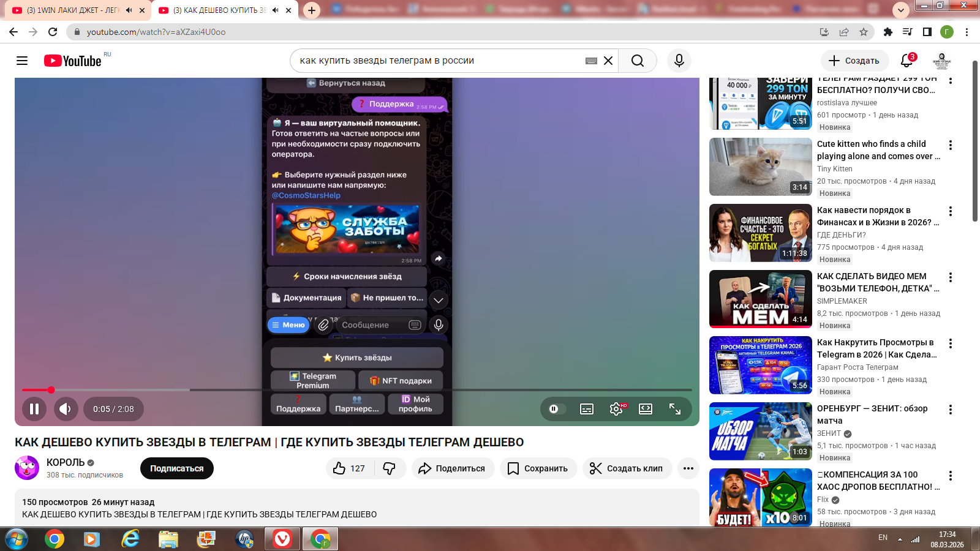980x551 pixels.
Task: Open the ОРЕНБУРГ — ЗЕНИТ video title
Action: [872, 414]
